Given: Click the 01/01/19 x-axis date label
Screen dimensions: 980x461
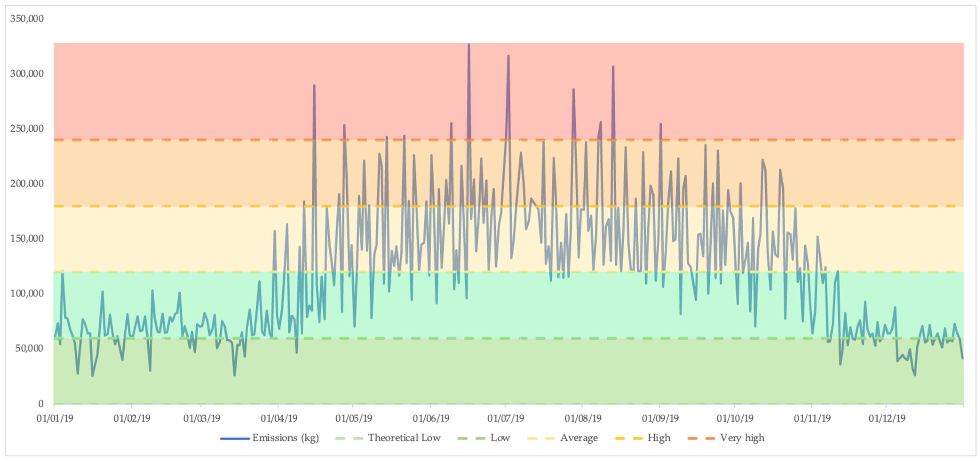Looking at the screenshot, I should click(x=55, y=418).
